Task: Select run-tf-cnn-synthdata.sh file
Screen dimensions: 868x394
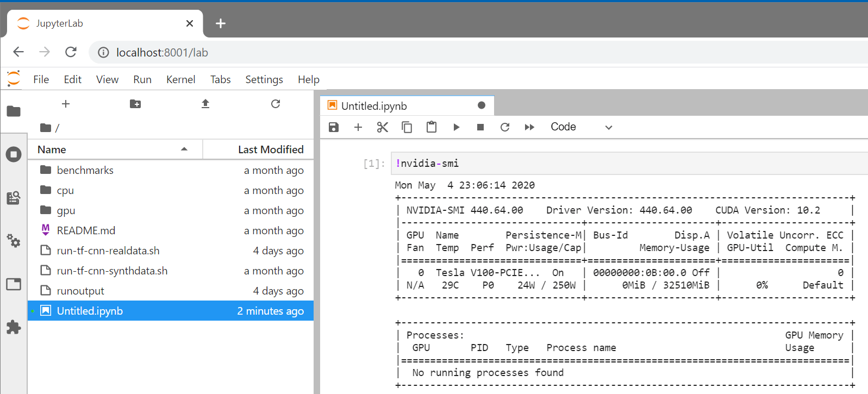Action: [x=171, y=271]
